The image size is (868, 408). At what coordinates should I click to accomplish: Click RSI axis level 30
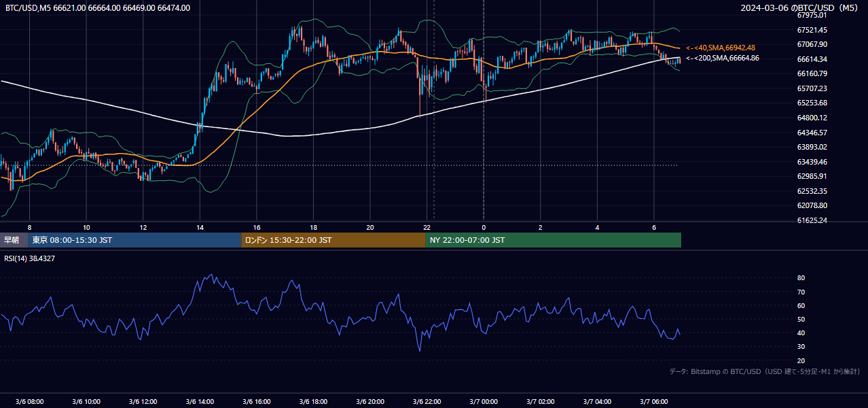(801, 347)
